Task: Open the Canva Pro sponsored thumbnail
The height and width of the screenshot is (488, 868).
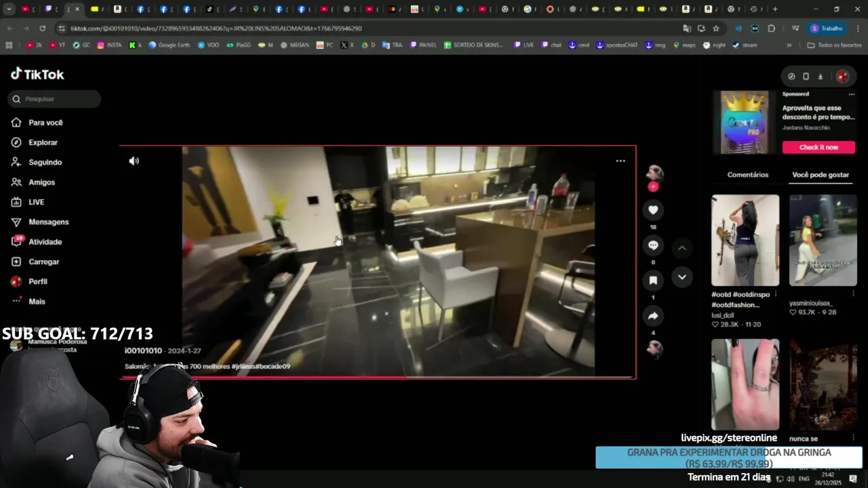Action: [745, 123]
